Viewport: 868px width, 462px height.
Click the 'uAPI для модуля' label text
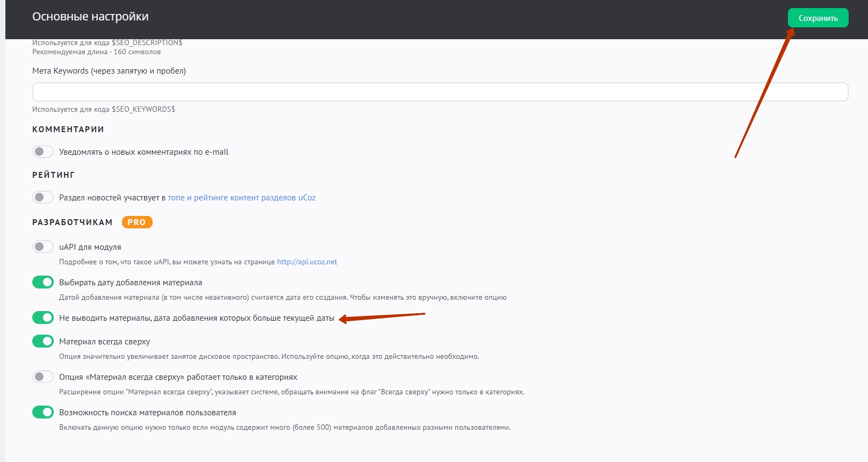pos(90,247)
